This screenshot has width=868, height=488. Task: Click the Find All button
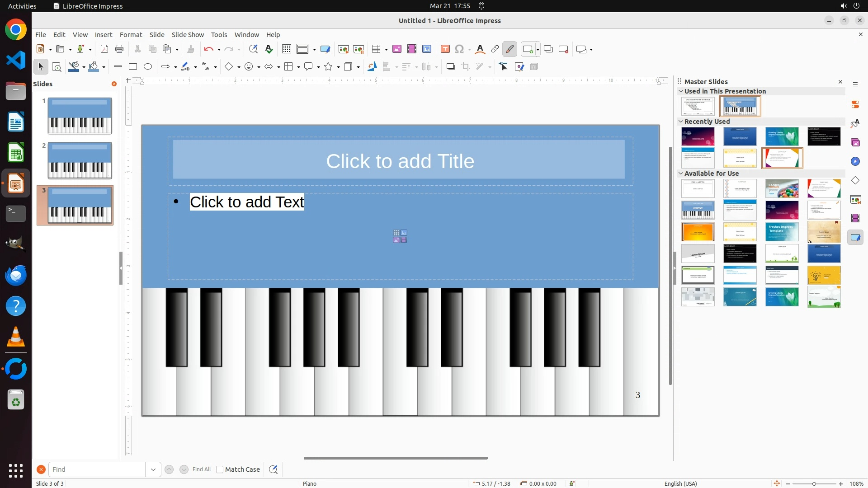pos(202,469)
